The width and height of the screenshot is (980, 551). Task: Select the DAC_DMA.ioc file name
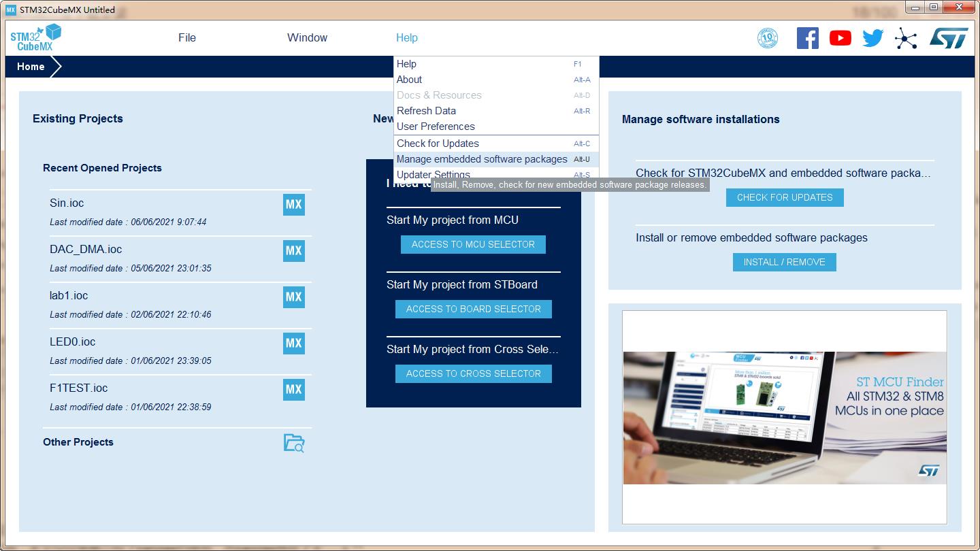point(86,250)
